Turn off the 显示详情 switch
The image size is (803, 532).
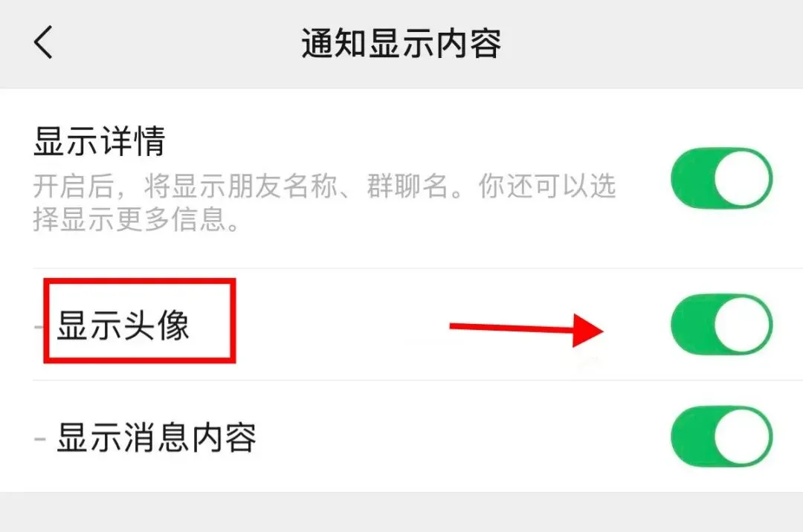click(721, 178)
